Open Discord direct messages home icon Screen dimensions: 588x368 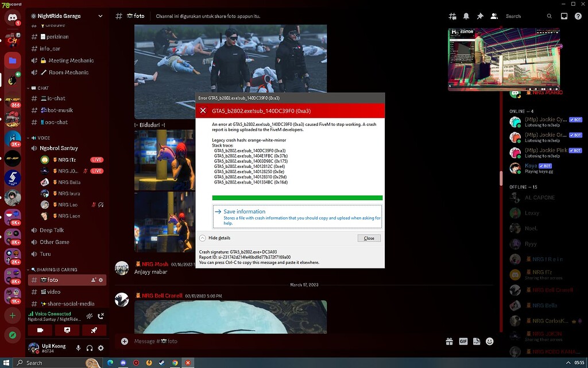click(13, 17)
